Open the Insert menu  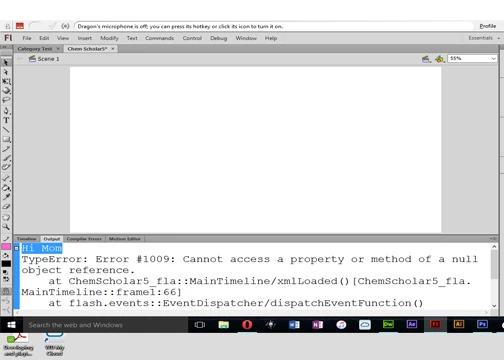click(x=85, y=38)
